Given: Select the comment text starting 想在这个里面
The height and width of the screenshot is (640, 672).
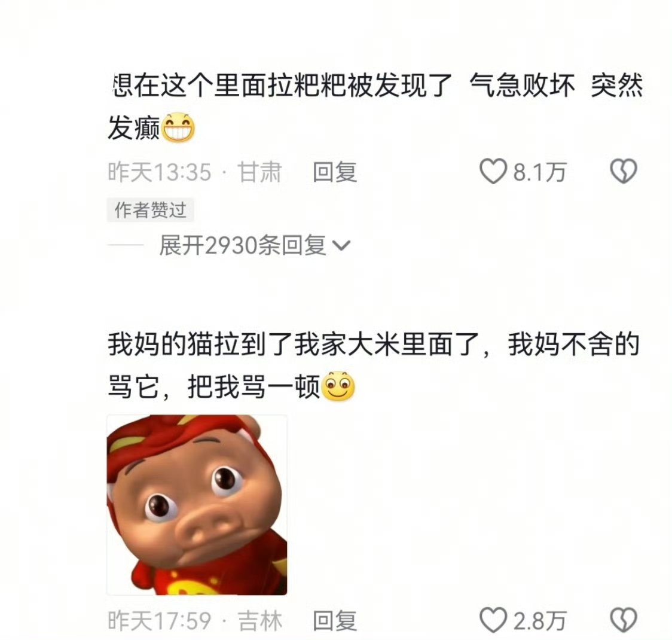Looking at the screenshot, I should point(375,106).
